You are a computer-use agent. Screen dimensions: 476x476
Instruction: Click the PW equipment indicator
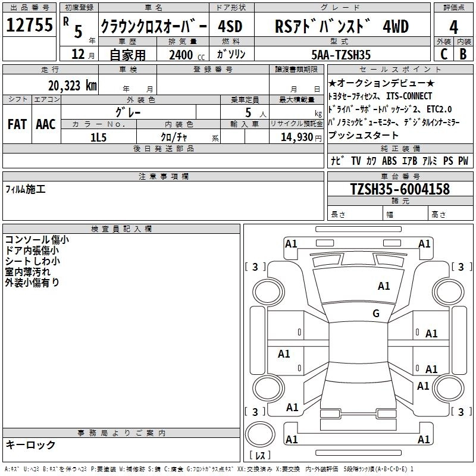(x=463, y=161)
